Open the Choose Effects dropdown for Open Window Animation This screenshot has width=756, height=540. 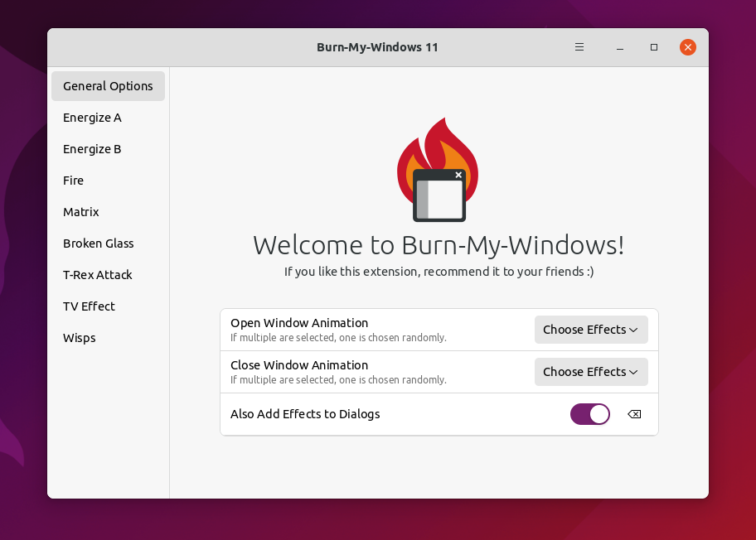(x=590, y=330)
